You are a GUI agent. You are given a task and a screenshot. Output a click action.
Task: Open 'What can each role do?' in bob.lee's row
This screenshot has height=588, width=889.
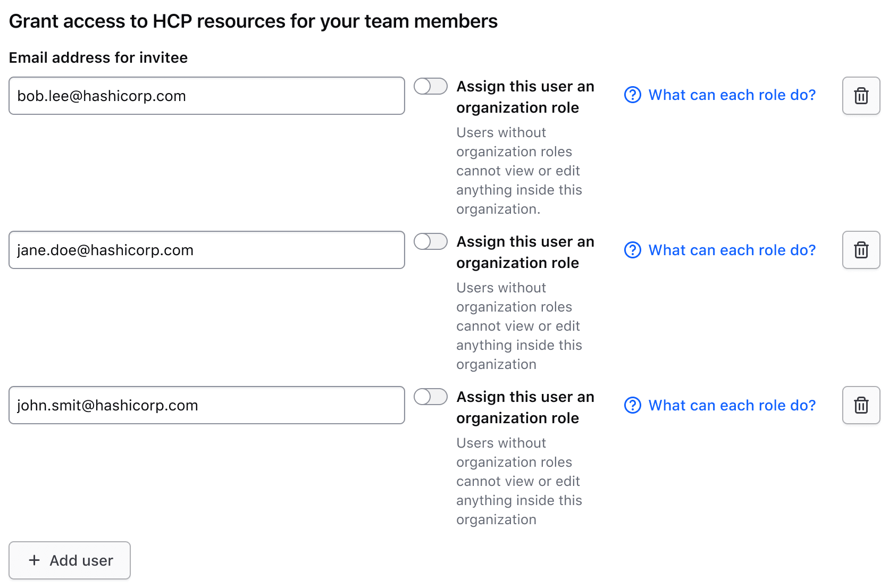point(732,95)
